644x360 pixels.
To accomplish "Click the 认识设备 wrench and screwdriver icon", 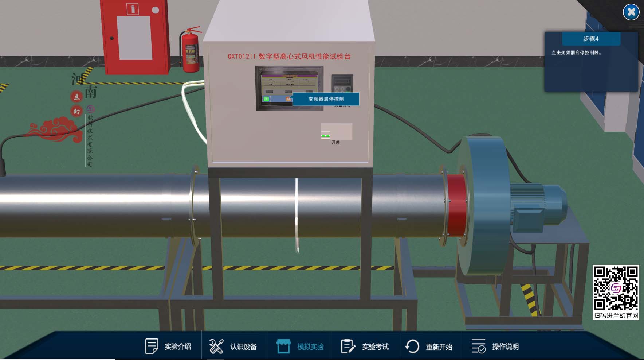I will 216,346.
